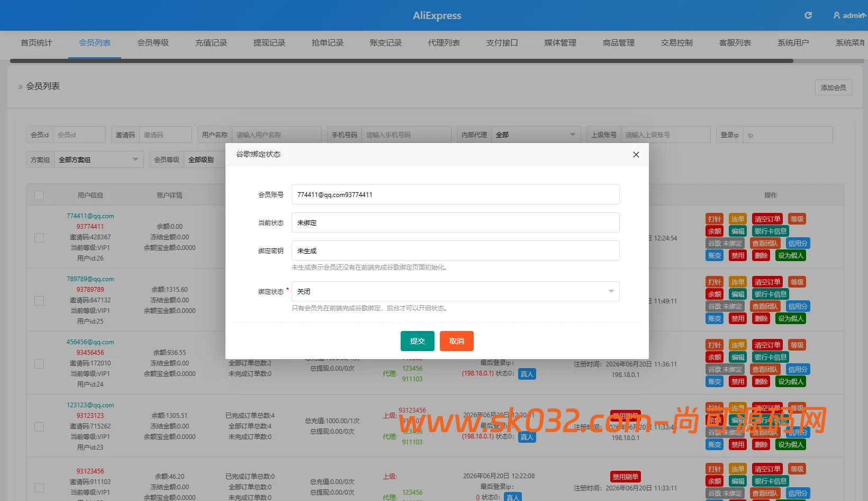Check the row for 用户 93123456 at bottom

point(39,487)
